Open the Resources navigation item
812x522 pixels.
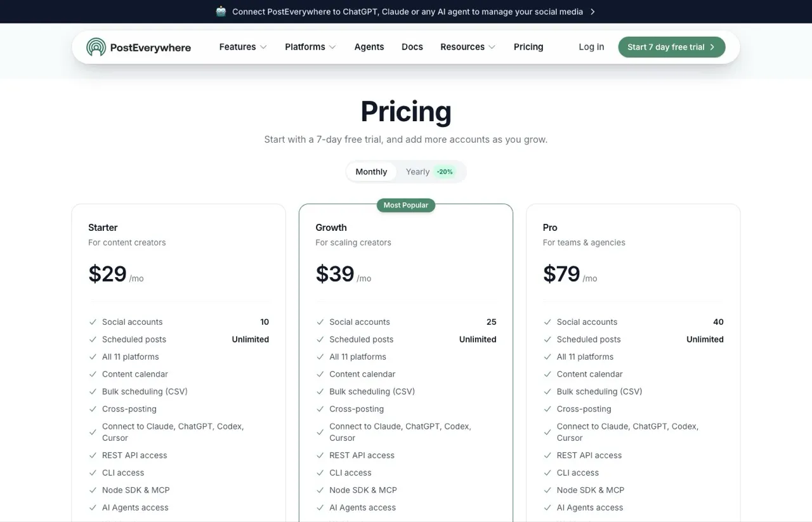pos(468,47)
